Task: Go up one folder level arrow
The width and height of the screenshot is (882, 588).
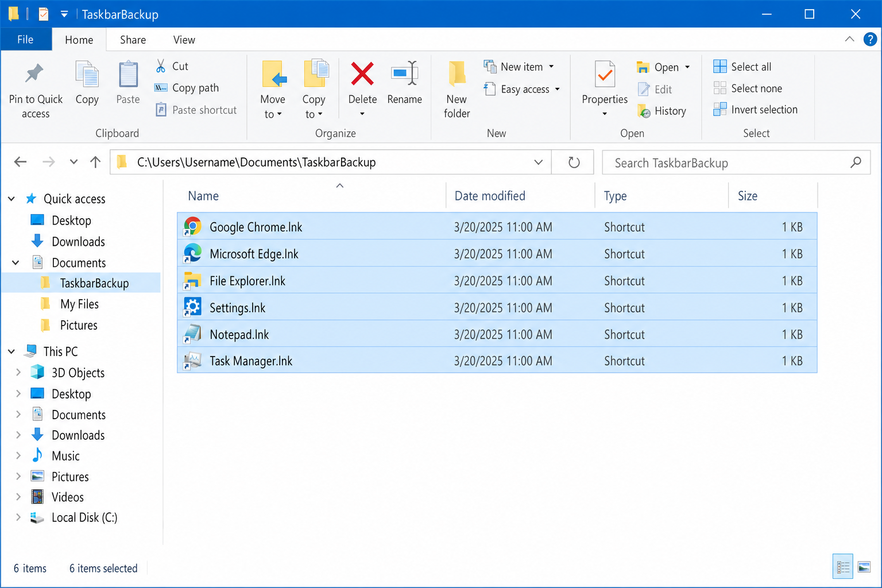Action: pos(95,162)
